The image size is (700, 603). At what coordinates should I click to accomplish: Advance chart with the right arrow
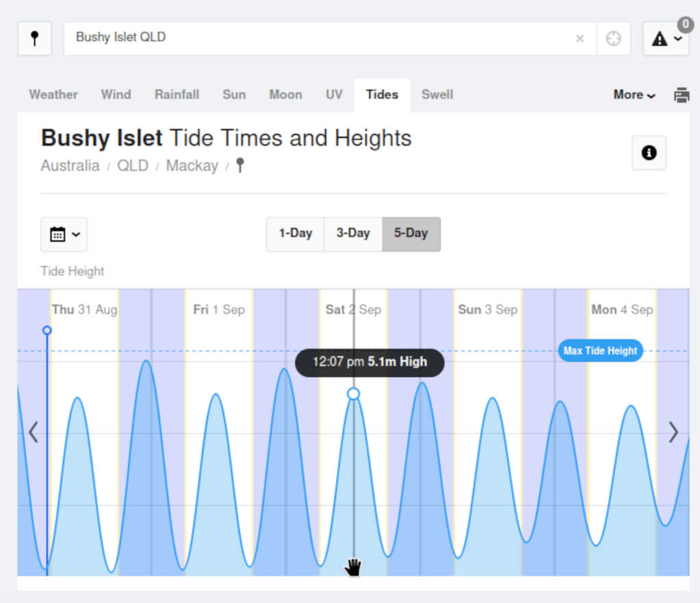click(673, 432)
